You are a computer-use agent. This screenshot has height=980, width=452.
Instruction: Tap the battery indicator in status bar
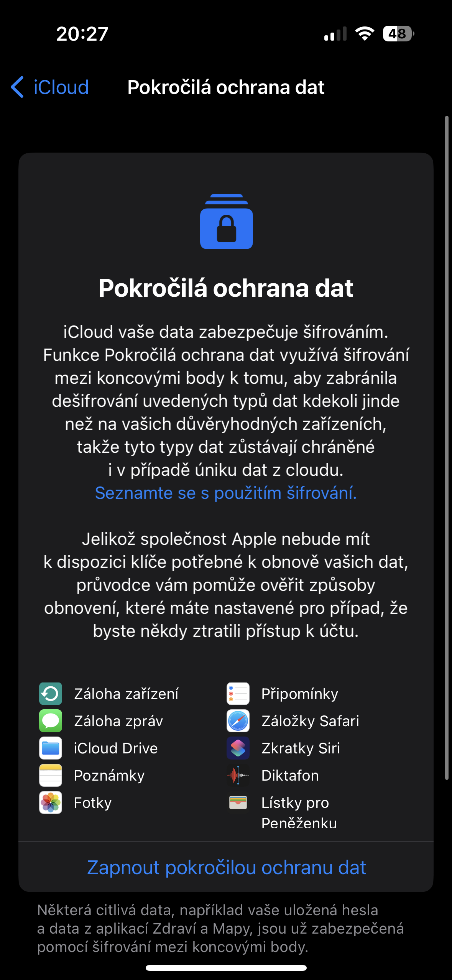tap(398, 34)
